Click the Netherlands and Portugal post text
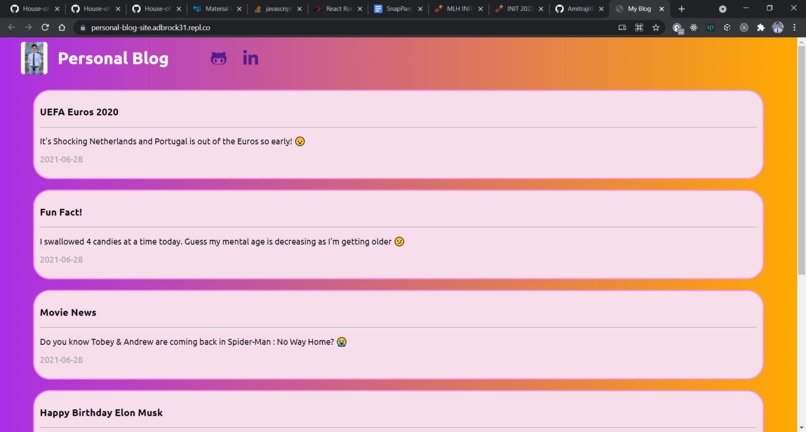This screenshot has height=432, width=806. pos(172,141)
